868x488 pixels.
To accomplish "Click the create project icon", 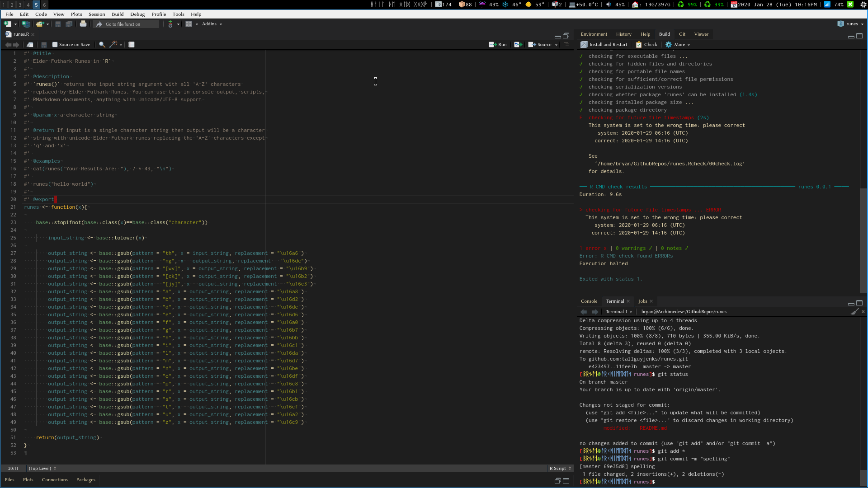I will coord(26,24).
